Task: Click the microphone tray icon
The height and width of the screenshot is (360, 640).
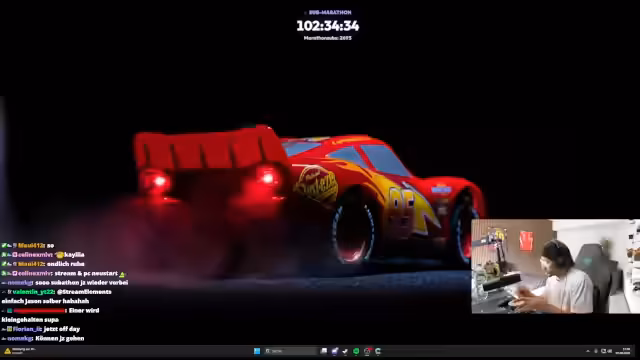Action: point(596,351)
